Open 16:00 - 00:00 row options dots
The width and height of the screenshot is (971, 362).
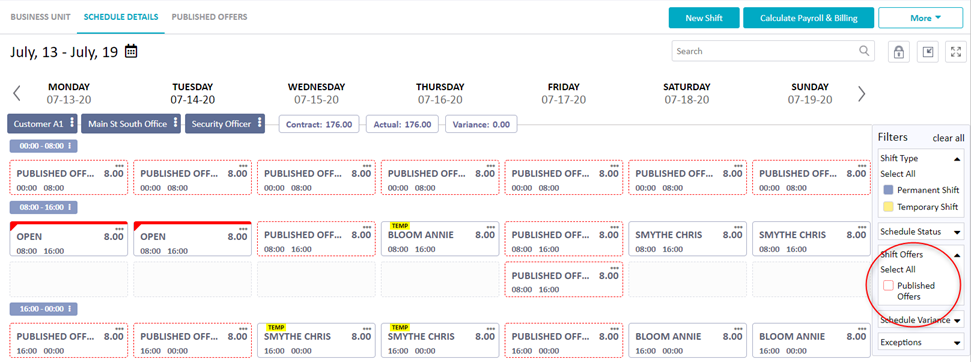(x=69, y=308)
